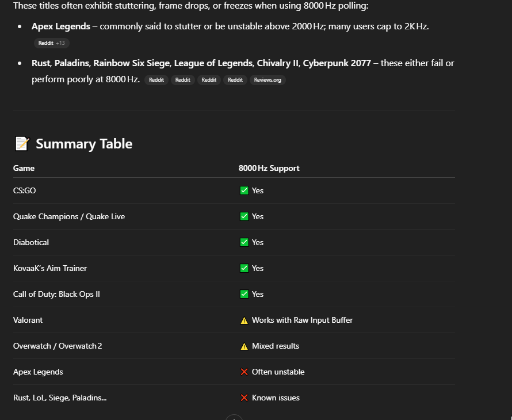The height and width of the screenshot is (420, 512).
Task: Open the Reddit +13 citation under Apex Legends
Action: pyautogui.click(x=51, y=43)
